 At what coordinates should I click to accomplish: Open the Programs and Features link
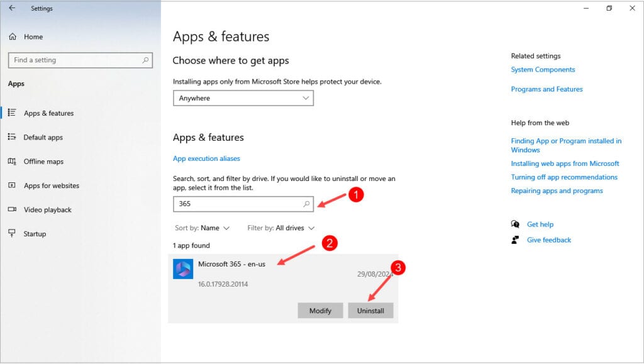[547, 89]
